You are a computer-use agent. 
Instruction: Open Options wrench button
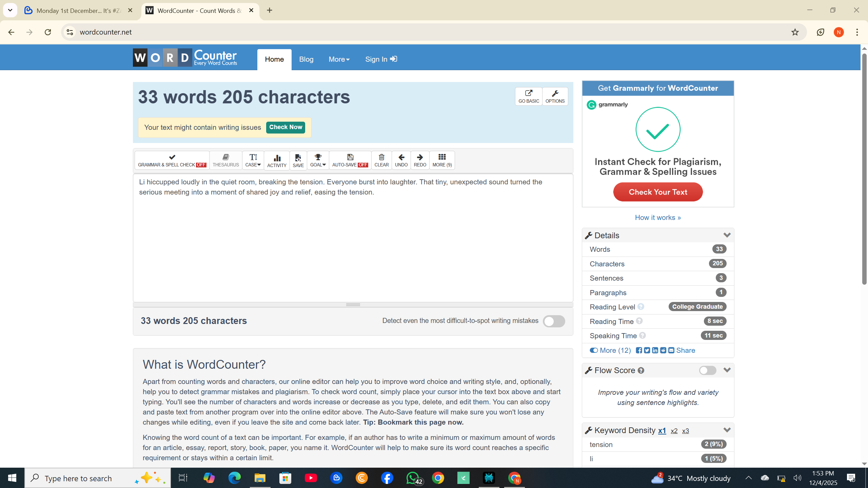(x=555, y=96)
